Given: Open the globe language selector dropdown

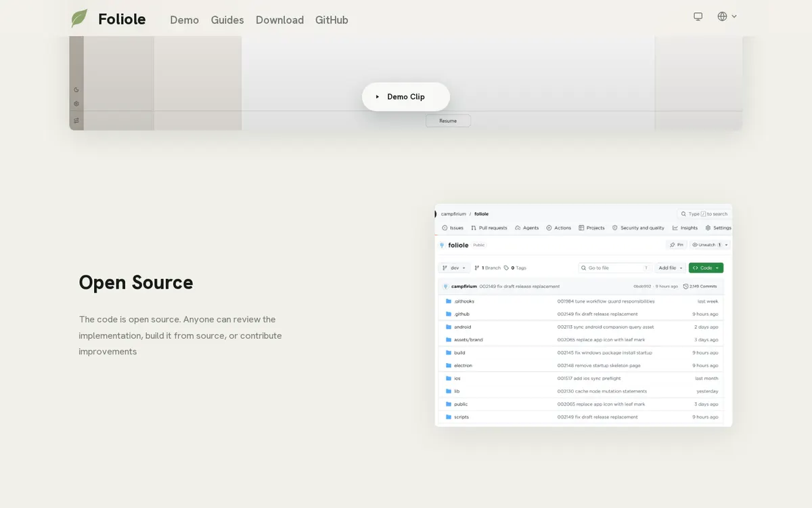Looking at the screenshot, I should coord(727,16).
